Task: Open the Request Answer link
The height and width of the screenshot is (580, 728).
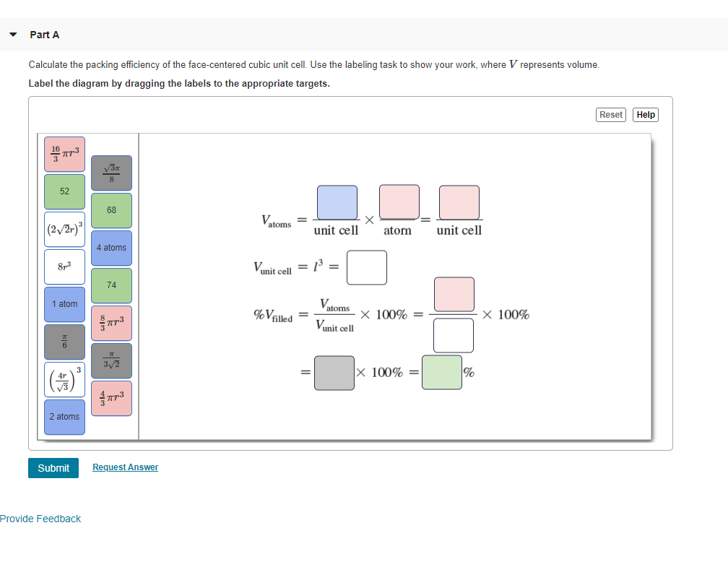Action: [125, 467]
